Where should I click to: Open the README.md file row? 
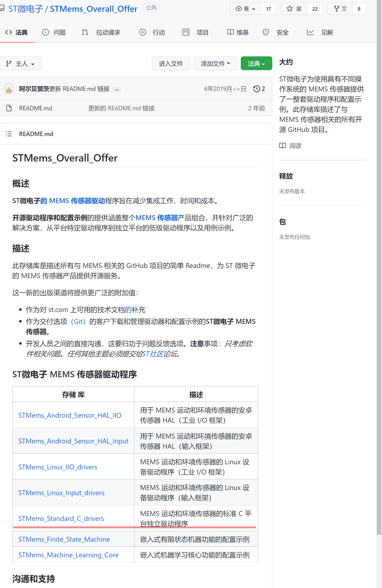click(x=136, y=108)
